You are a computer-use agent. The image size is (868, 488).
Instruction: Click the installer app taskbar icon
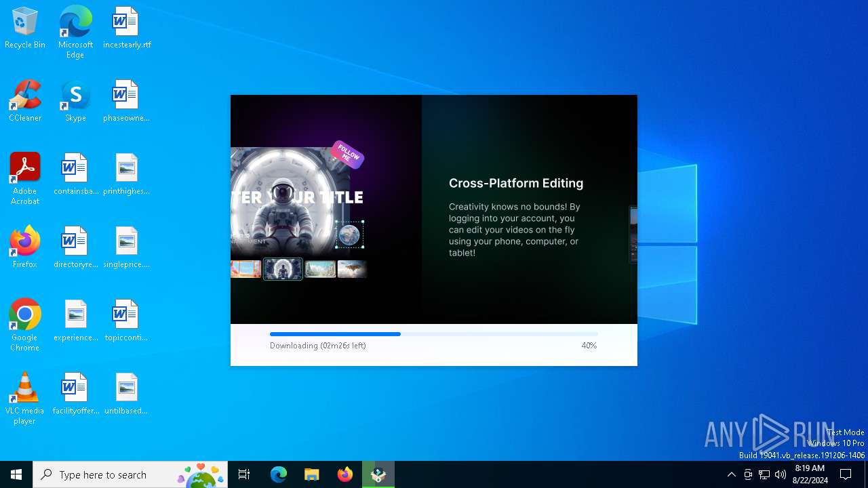pyautogui.click(x=378, y=474)
